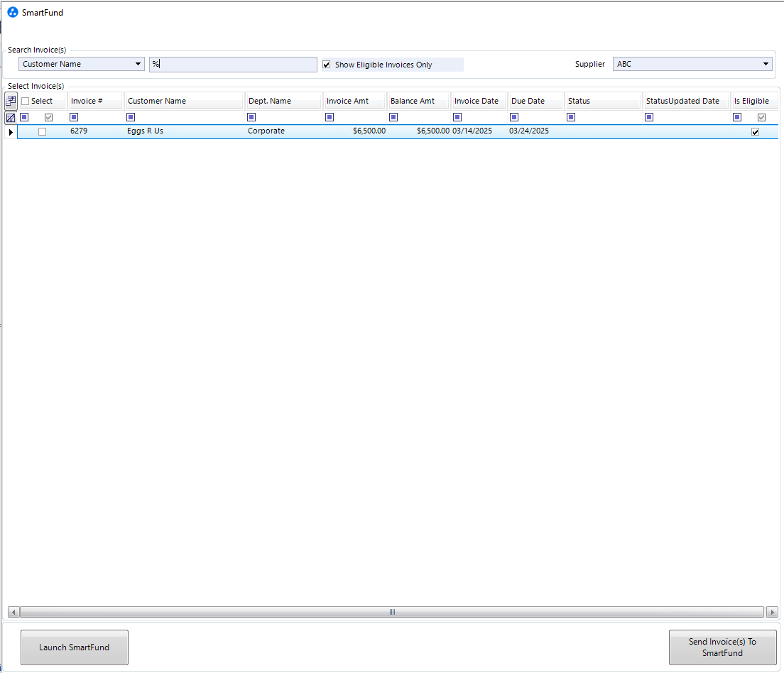Open filter operator icon under Balance Amt
784x673 pixels.
393,117
